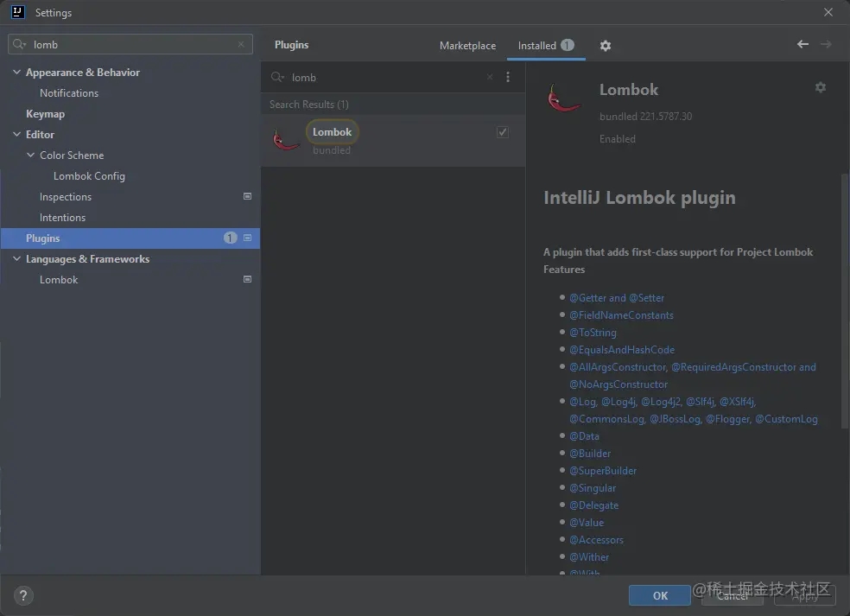Open the plugin search options kebab menu
Viewport: 850px width, 616px height.
(x=508, y=77)
